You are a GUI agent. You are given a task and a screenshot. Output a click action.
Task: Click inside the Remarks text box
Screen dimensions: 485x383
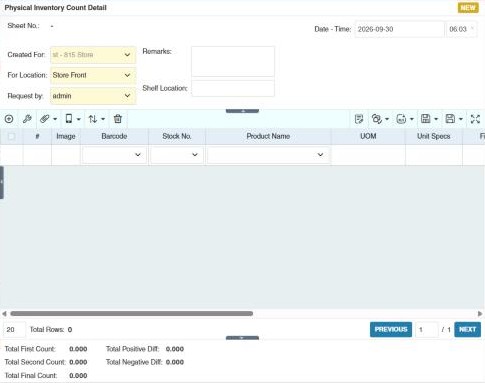tap(233, 62)
